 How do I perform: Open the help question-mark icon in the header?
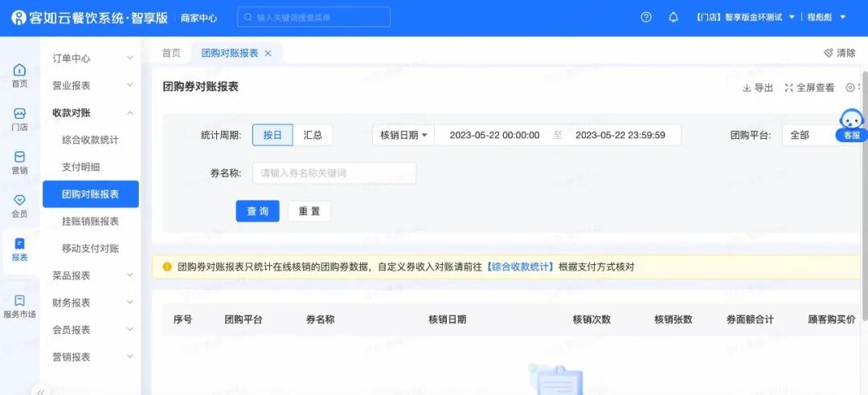[645, 17]
